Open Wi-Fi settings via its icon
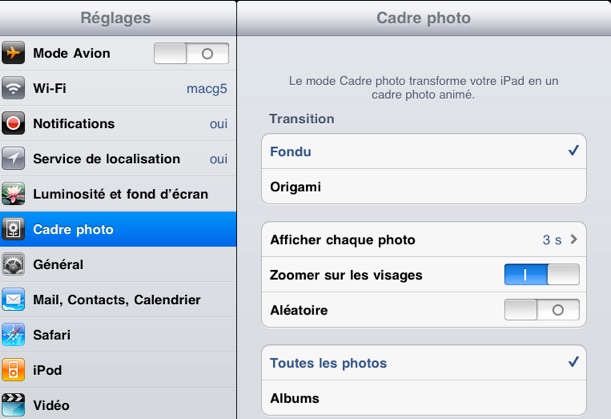 (x=13, y=88)
